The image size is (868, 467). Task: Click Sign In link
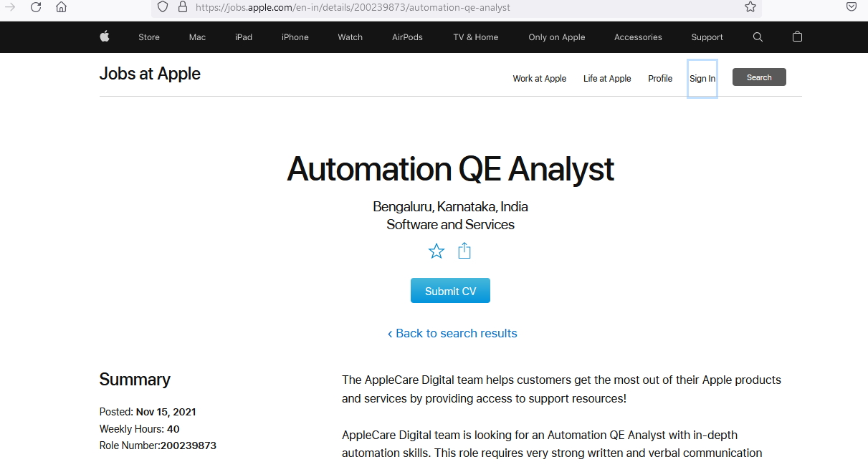[x=702, y=79]
